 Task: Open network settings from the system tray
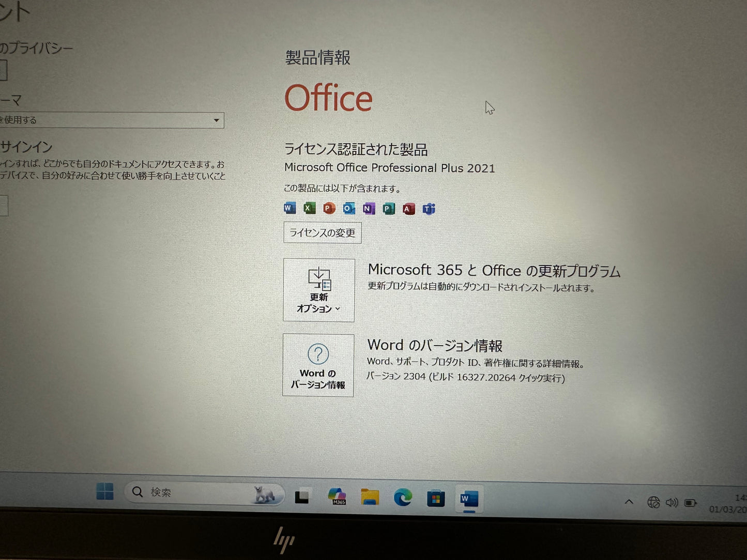click(653, 502)
